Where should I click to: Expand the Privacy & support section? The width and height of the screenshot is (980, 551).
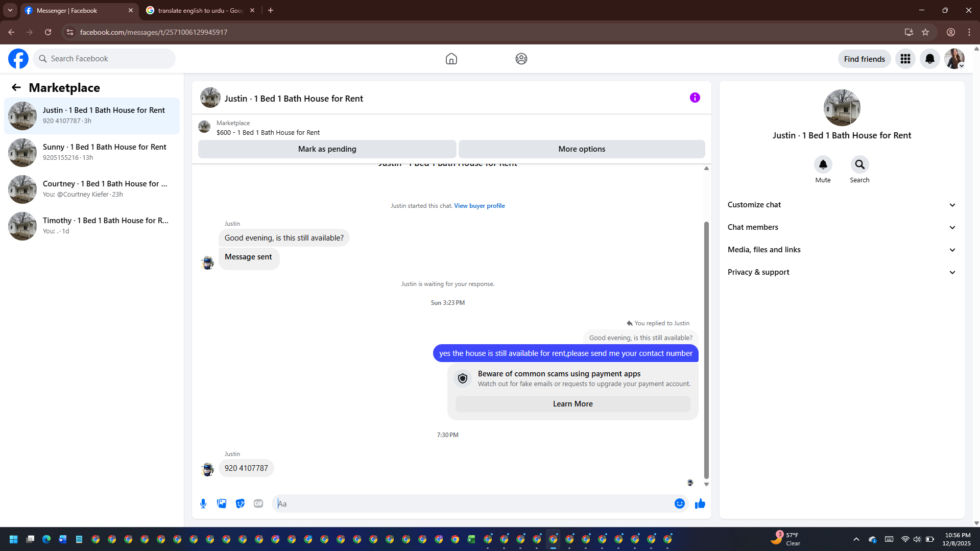coord(842,272)
